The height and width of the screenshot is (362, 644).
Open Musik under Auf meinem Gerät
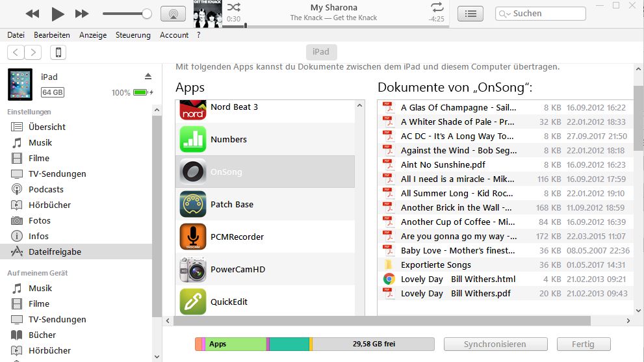[x=76, y=288]
